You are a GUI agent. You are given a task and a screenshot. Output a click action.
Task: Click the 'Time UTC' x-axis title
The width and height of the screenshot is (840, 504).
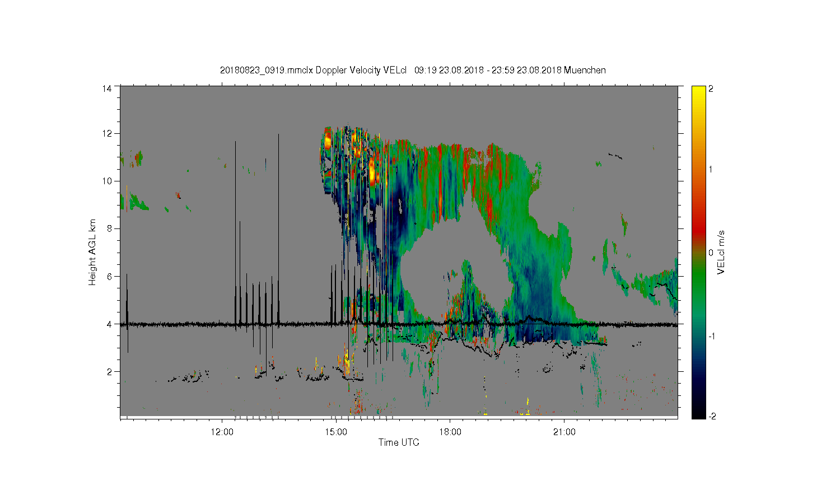tap(399, 442)
